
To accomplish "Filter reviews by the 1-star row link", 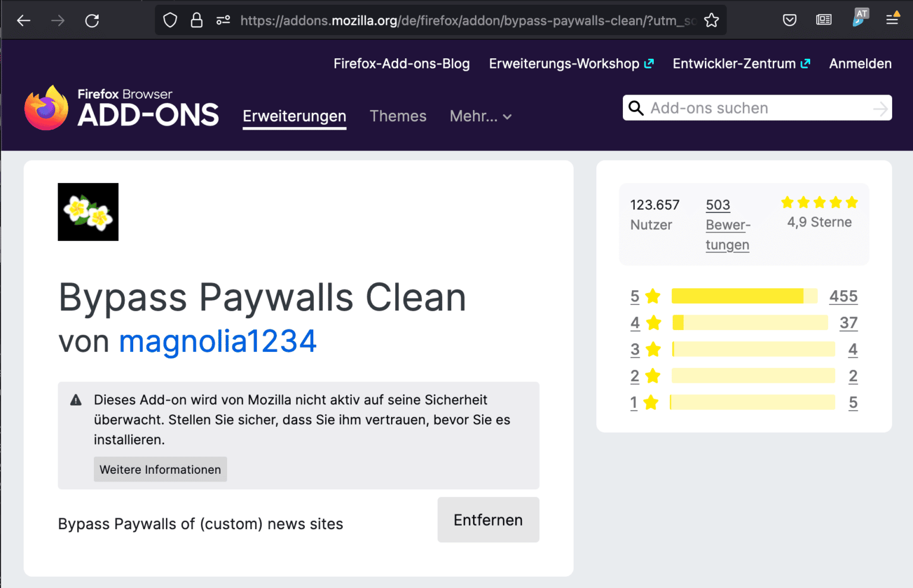I will click(x=644, y=403).
